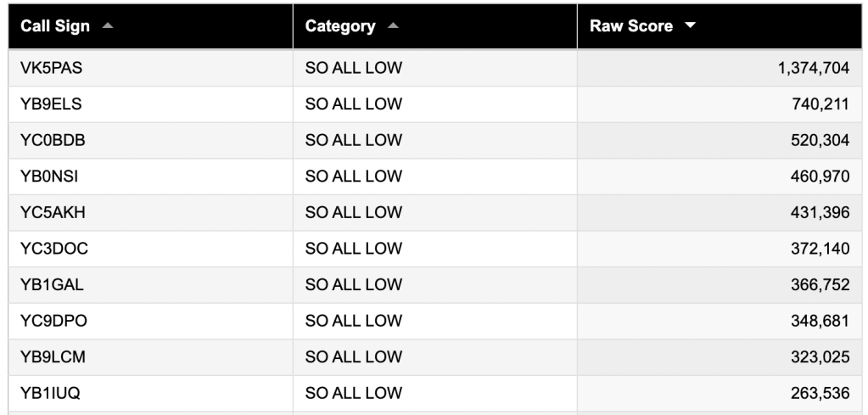
Task: Click Category column sort arrow
Action: point(392,26)
